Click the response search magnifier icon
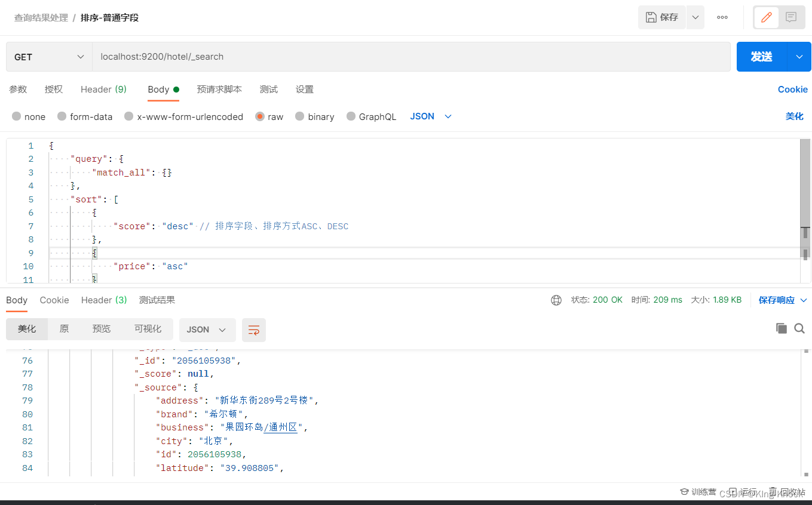 (799, 328)
